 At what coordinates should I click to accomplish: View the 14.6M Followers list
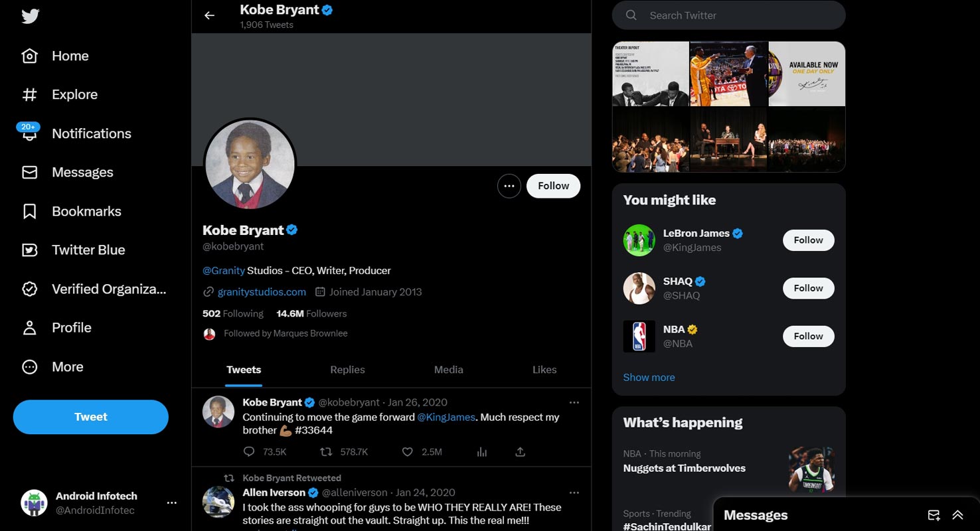(x=311, y=313)
